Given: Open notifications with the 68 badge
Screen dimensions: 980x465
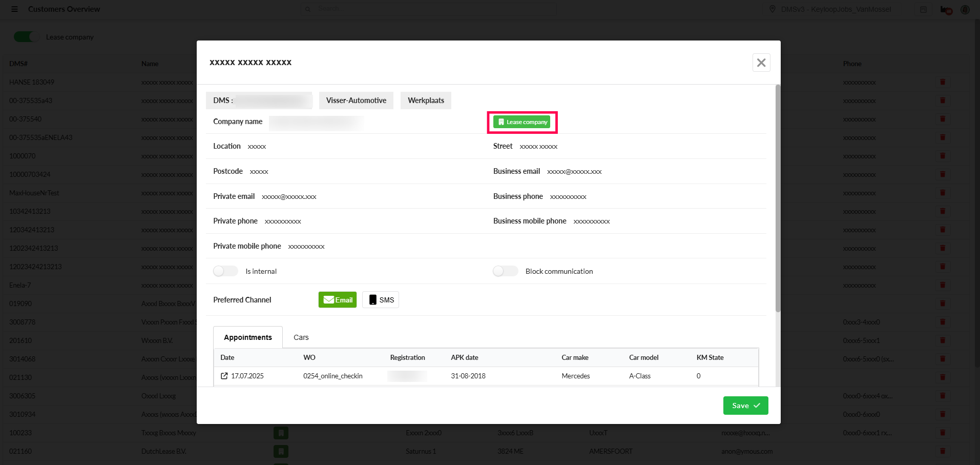Looking at the screenshot, I should pyautogui.click(x=946, y=10).
